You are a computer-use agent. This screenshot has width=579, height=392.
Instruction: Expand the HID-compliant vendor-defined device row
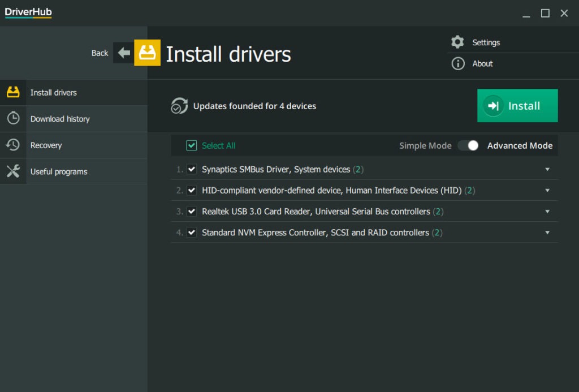(x=547, y=190)
